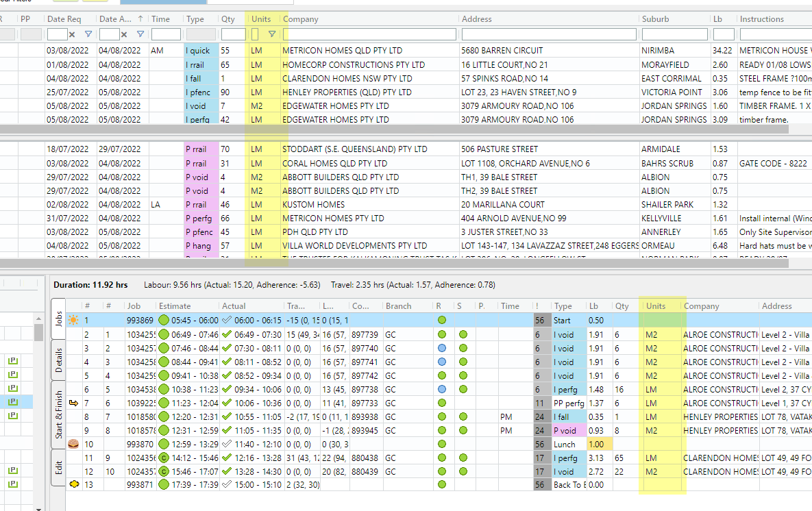Click the sun Start icon in row 1
Viewport: 812px width, 511px height.
pyautogui.click(x=73, y=320)
